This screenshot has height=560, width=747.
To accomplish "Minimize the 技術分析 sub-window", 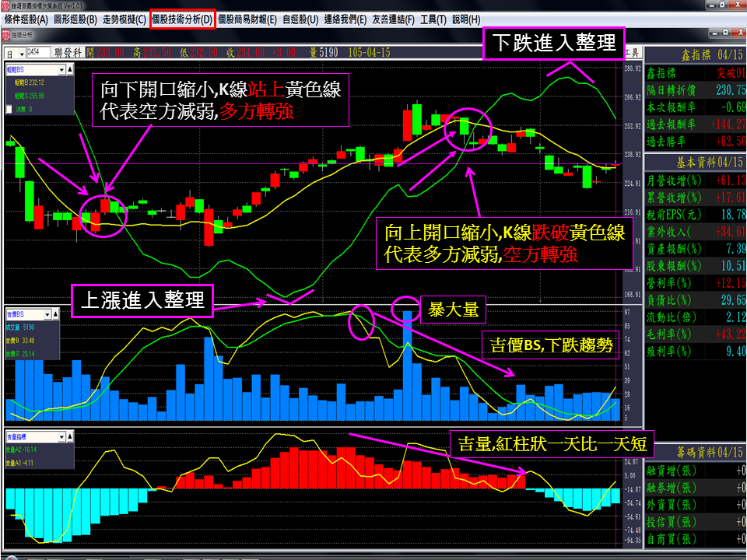I will [x=714, y=33].
